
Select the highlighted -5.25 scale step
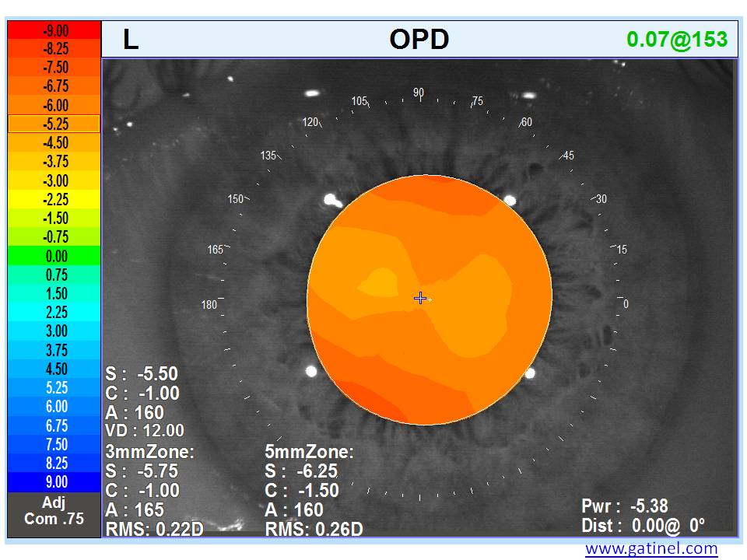(54, 124)
